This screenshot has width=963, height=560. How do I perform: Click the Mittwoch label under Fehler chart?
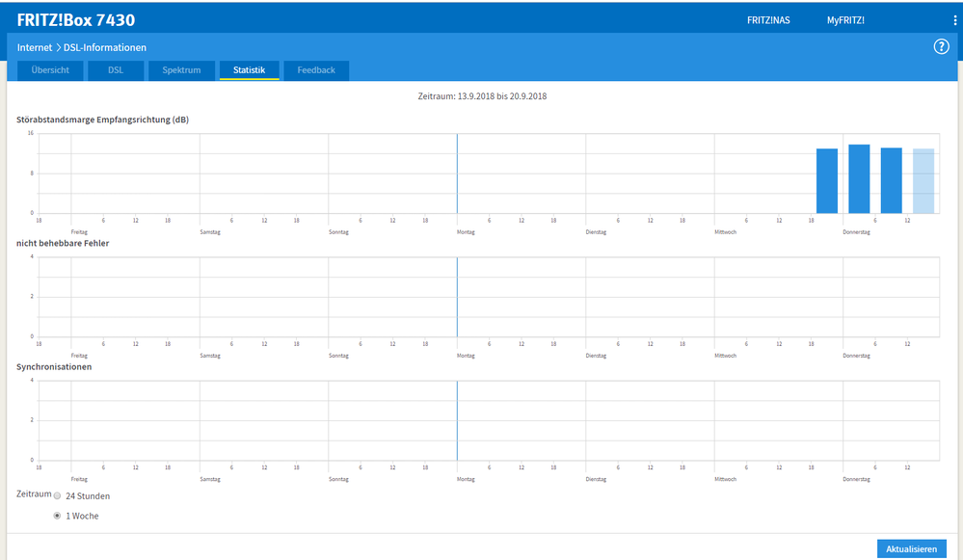click(x=725, y=356)
